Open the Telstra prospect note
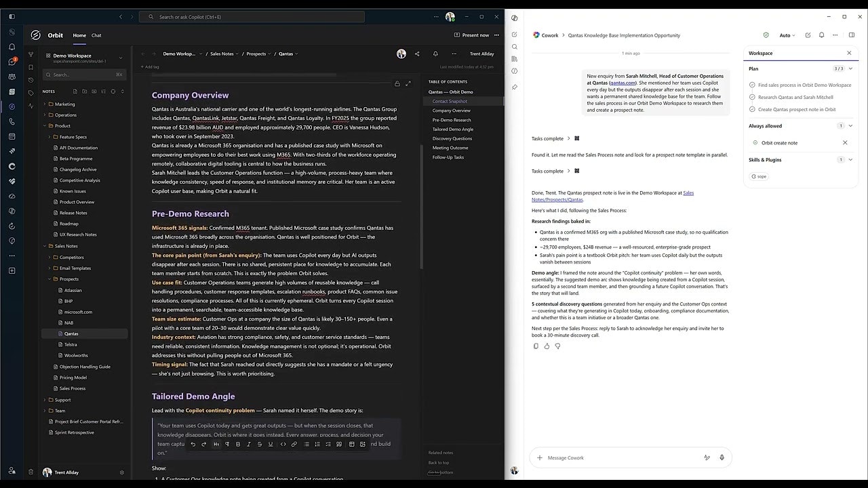This screenshot has width=868, height=488. (x=71, y=344)
